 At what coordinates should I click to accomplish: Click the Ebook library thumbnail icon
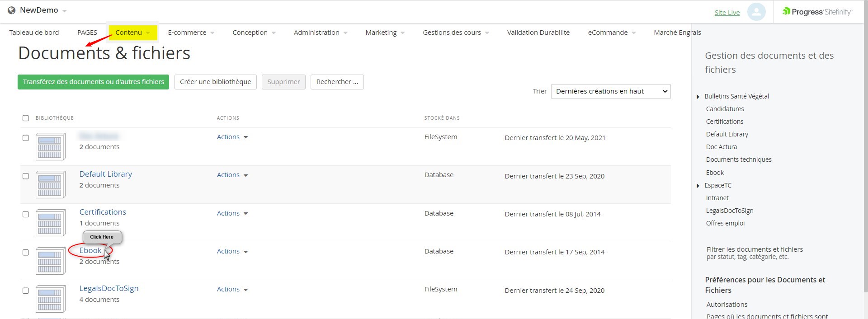pos(50,261)
